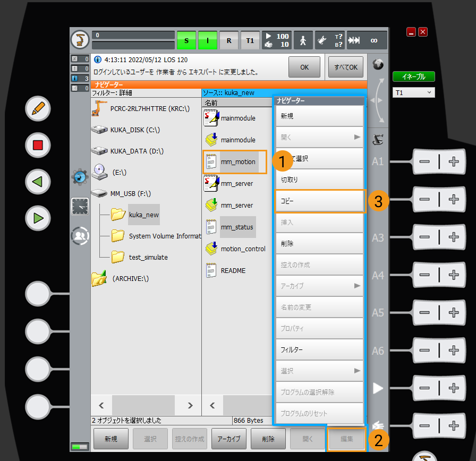Select the first mainmodule program file
Screen dimensions: 476x461
[230, 118]
